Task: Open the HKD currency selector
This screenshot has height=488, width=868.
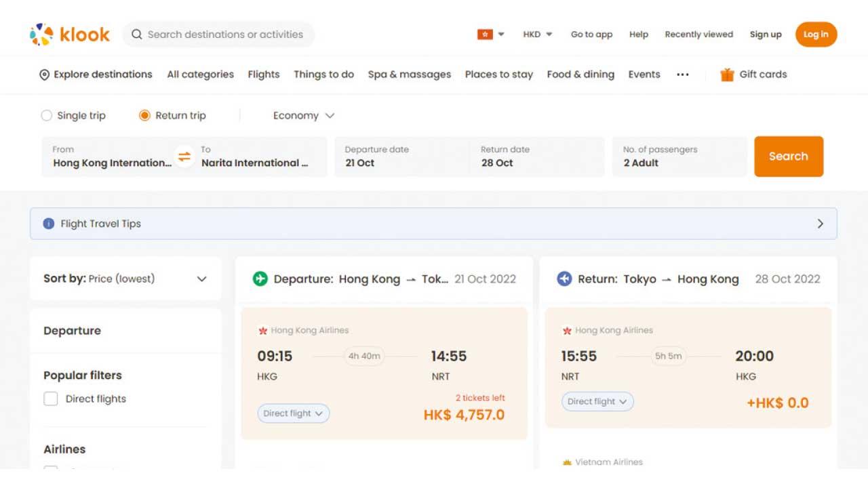Action: [x=537, y=35]
